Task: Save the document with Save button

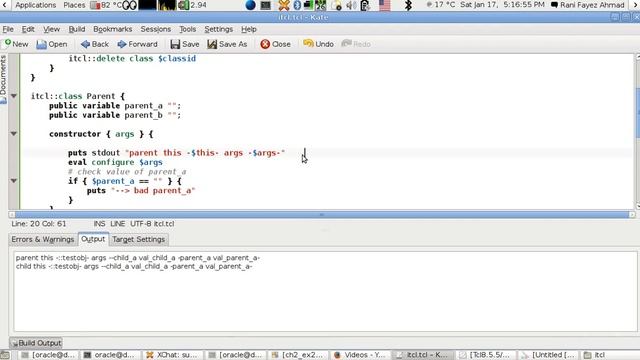Action: point(185,44)
